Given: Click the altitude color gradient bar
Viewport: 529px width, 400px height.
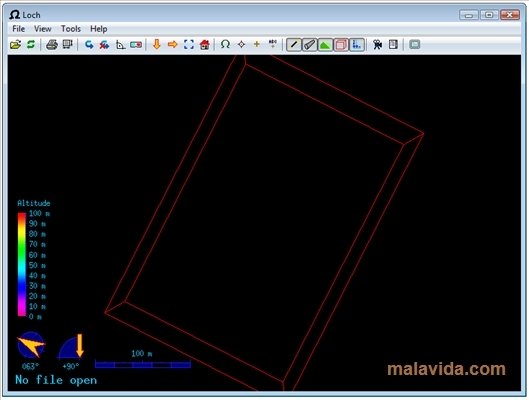Looking at the screenshot, I should tap(22, 264).
